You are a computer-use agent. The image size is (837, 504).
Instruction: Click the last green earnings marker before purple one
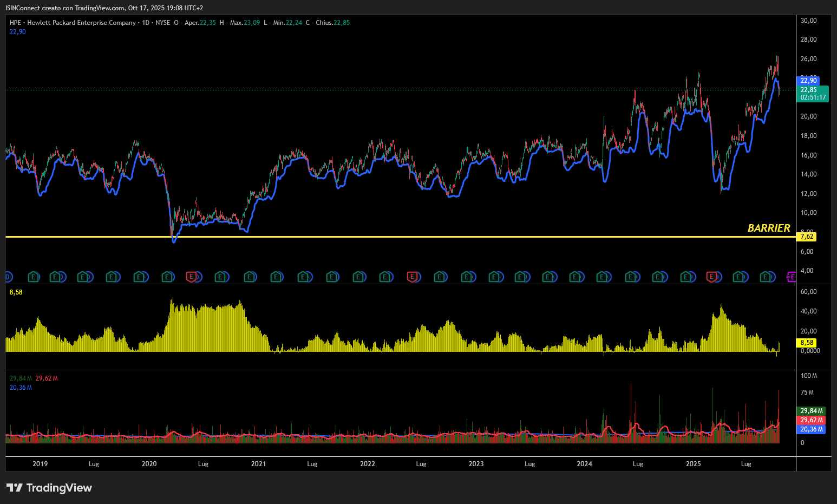point(765,277)
